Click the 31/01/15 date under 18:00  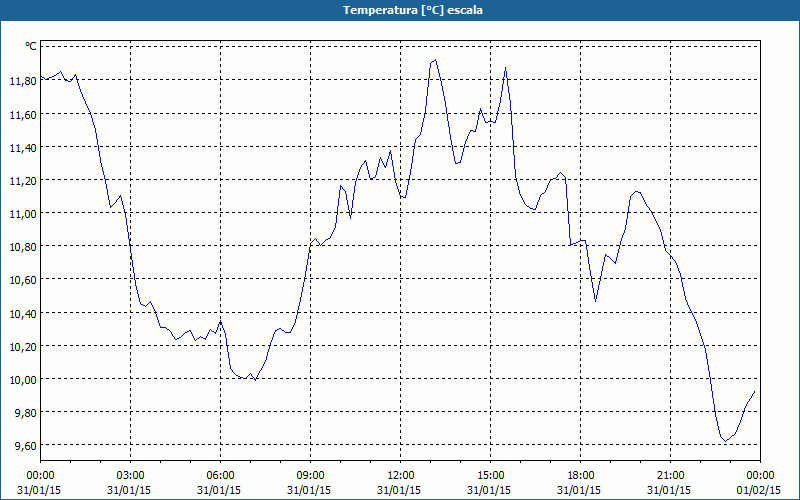coord(579,490)
